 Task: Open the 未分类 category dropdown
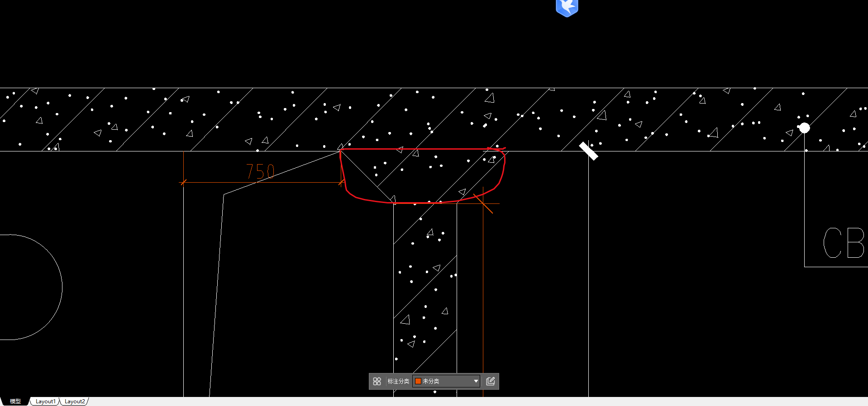click(x=446, y=381)
